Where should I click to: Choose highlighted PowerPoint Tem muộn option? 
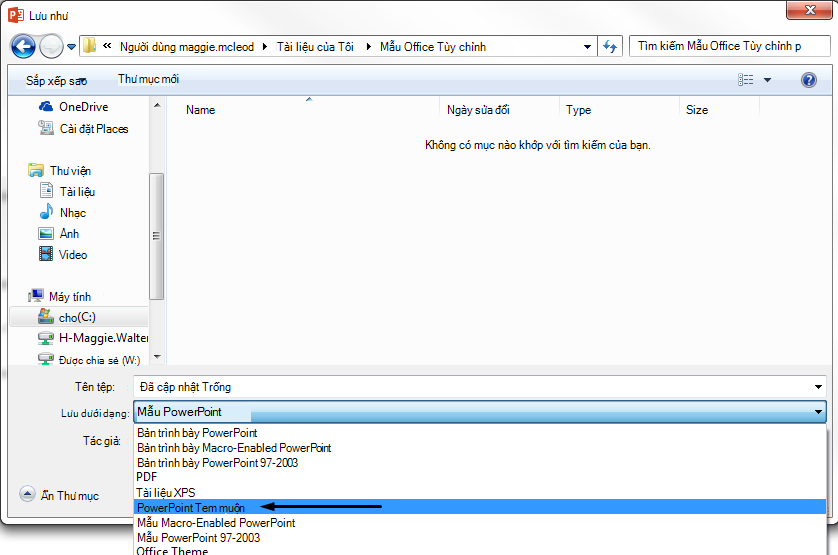coord(479,507)
